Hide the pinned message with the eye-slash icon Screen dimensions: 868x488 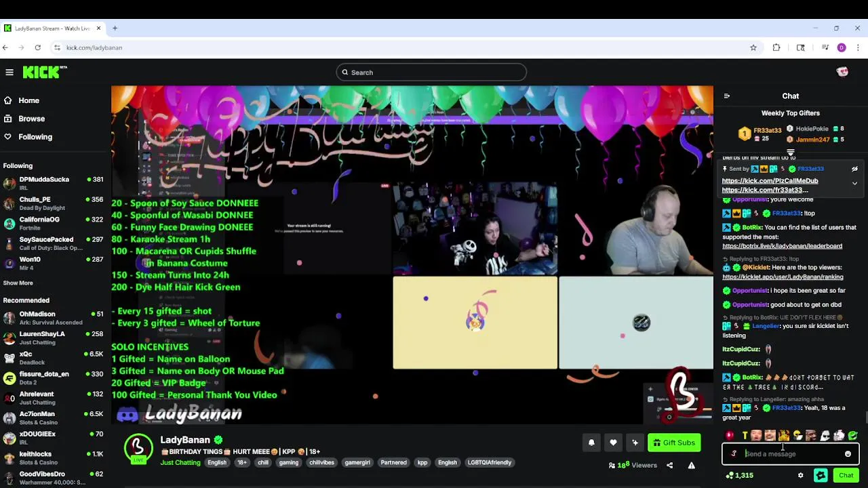pyautogui.click(x=854, y=169)
